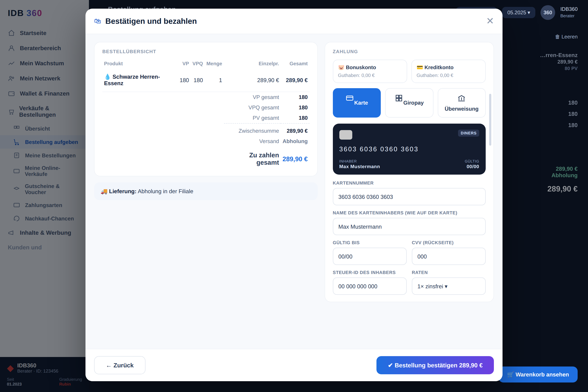The image size is (588, 392).
Task: Select Überweisung payment method
Action: [462, 103]
